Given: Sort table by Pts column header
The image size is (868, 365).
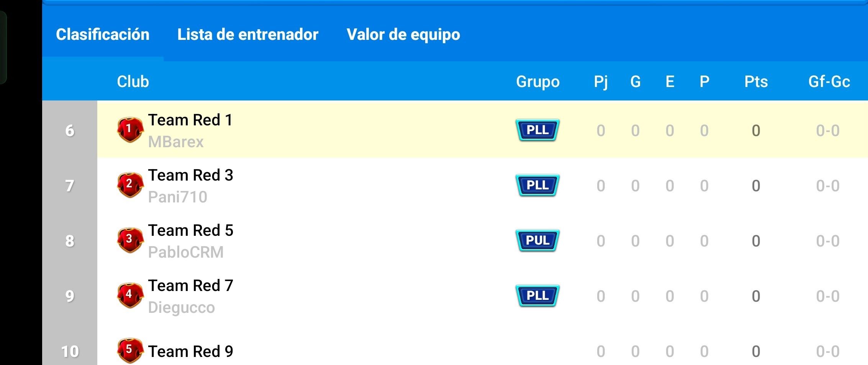Looking at the screenshot, I should [x=756, y=82].
